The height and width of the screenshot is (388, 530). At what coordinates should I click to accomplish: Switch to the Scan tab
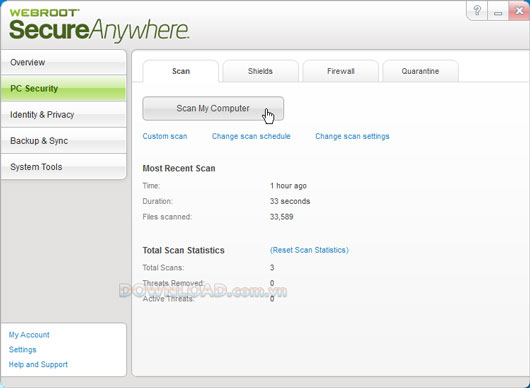point(181,71)
